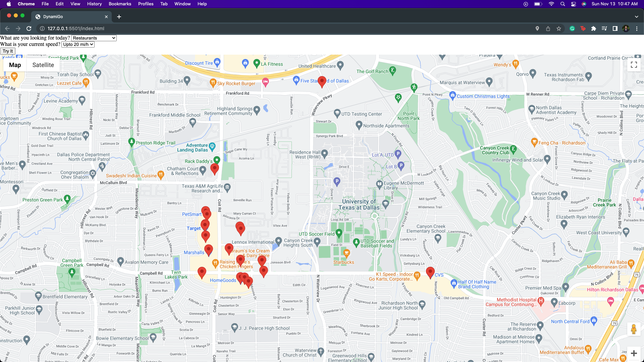644x362 pixels.
Task: Expand the tab search chevron
Action: pos(636,16)
